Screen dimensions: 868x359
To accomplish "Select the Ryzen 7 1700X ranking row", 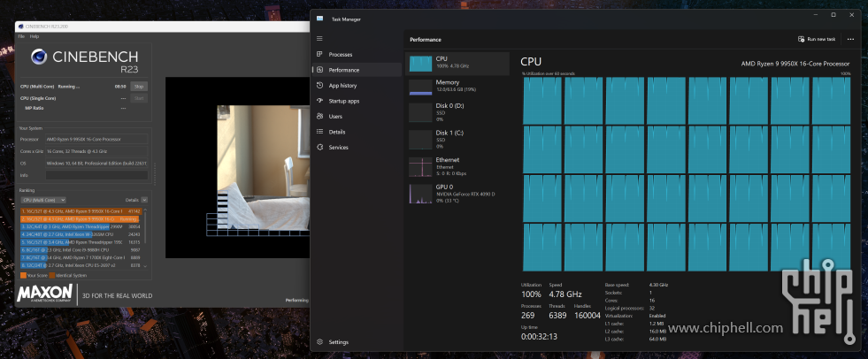I will [x=81, y=258].
